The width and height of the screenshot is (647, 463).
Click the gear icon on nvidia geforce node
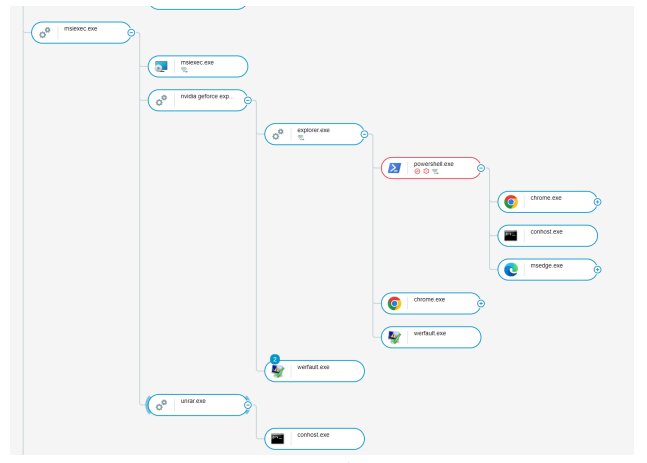(161, 100)
